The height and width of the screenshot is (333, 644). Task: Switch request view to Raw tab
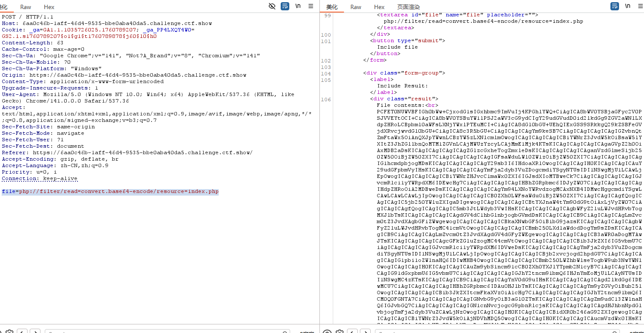coord(25,7)
